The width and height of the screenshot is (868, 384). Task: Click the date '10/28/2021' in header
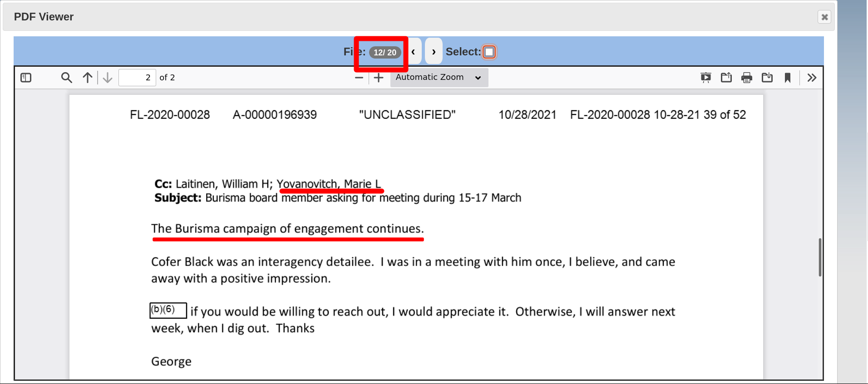point(528,115)
